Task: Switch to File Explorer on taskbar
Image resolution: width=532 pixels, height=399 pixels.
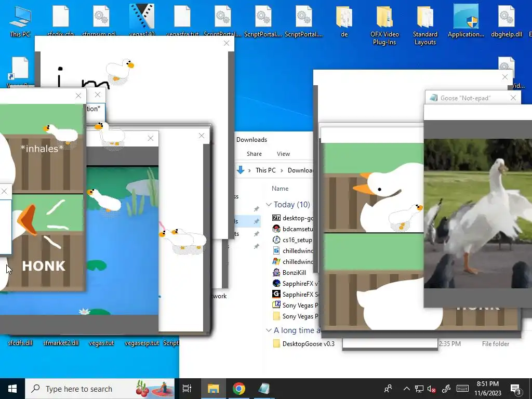Action: click(x=213, y=389)
